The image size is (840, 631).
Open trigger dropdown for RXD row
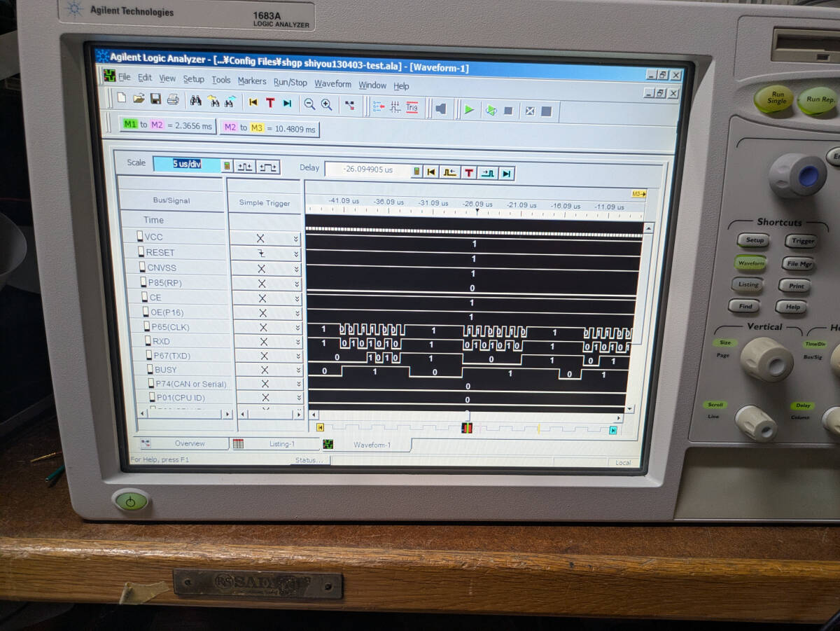[x=297, y=342]
